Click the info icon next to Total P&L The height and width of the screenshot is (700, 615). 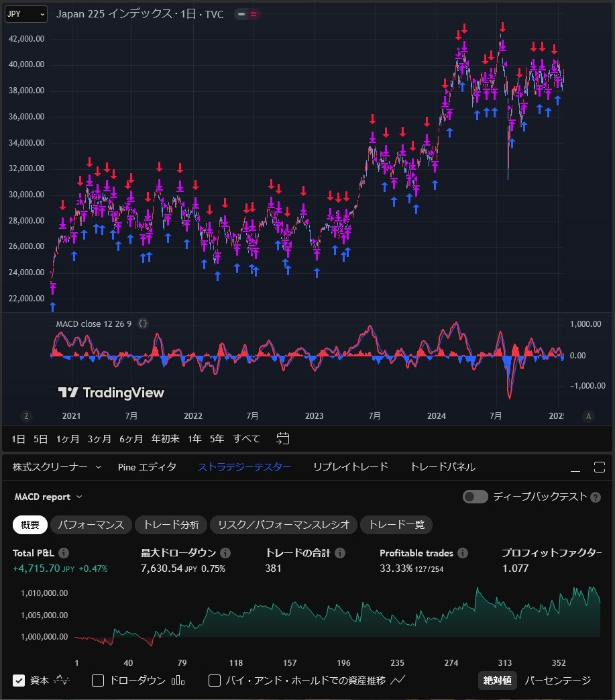pyautogui.click(x=63, y=552)
